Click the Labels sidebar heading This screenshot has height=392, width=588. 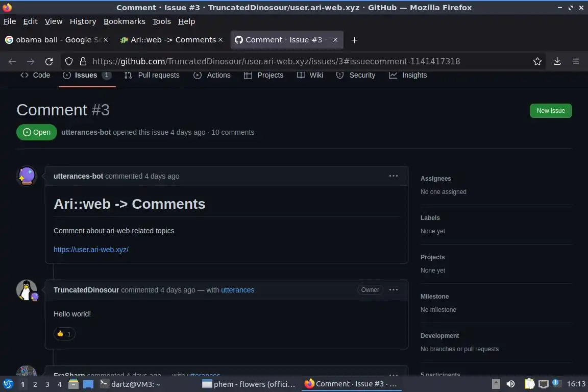tap(430, 218)
